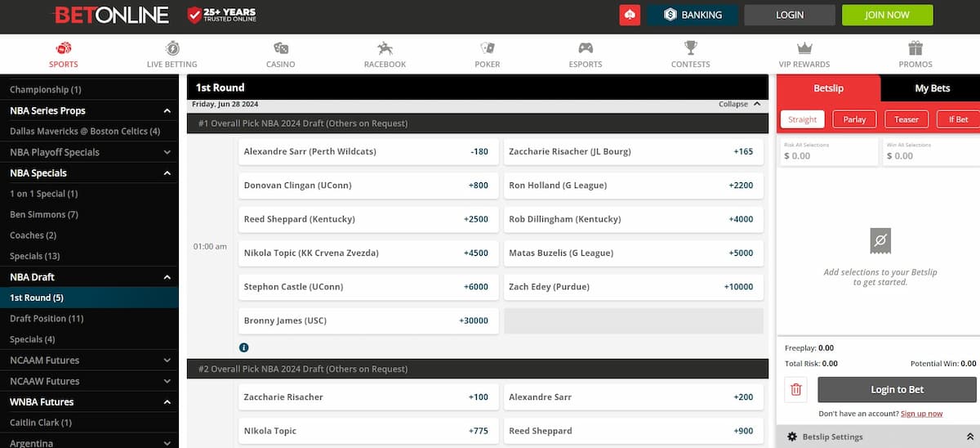Image resolution: width=980 pixels, height=448 pixels.
Task: Open Specials (4) under NBA Draft
Action: click(x=33, y=339)
